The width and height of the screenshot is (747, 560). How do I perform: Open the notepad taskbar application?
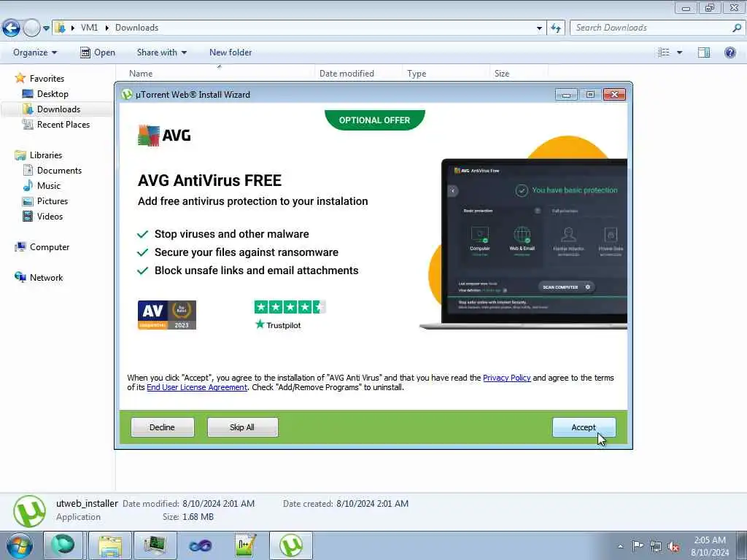coord(246,545)
